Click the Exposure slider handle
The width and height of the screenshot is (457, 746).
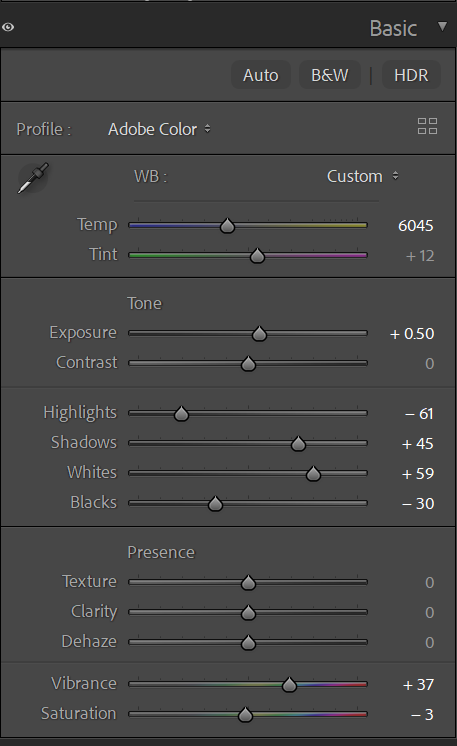259,334
